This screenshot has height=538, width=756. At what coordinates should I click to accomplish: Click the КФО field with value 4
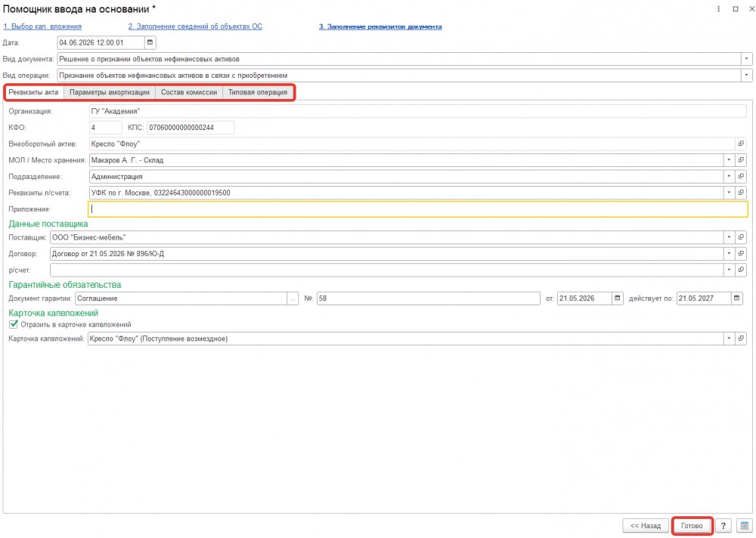[106, 127]
